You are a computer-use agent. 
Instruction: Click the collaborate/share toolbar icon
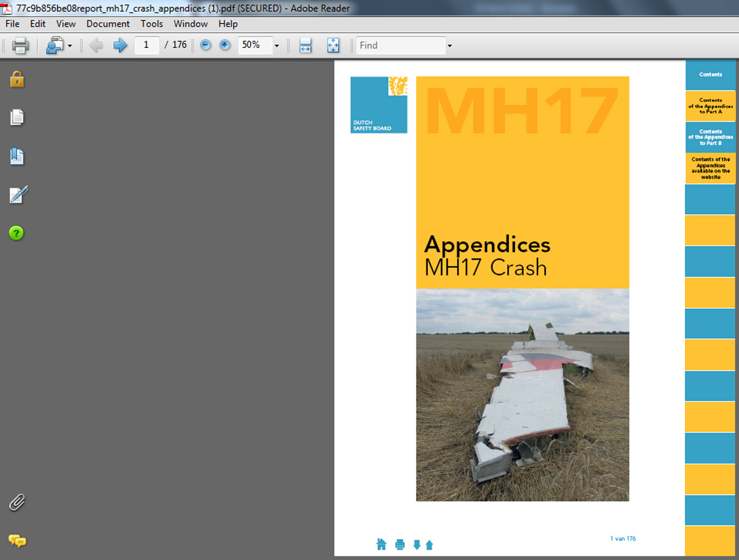pos(55,45)
